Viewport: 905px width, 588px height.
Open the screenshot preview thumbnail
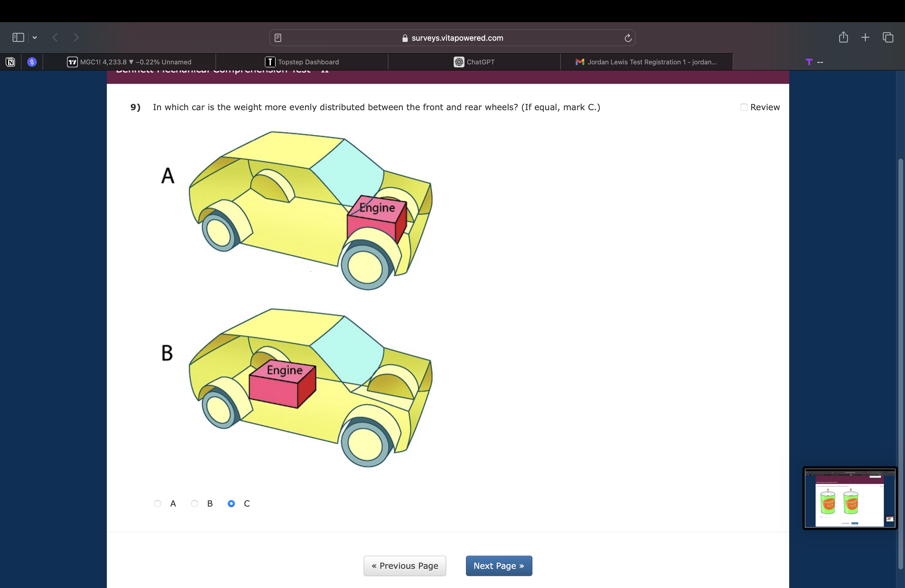click(x=850, y=498)
